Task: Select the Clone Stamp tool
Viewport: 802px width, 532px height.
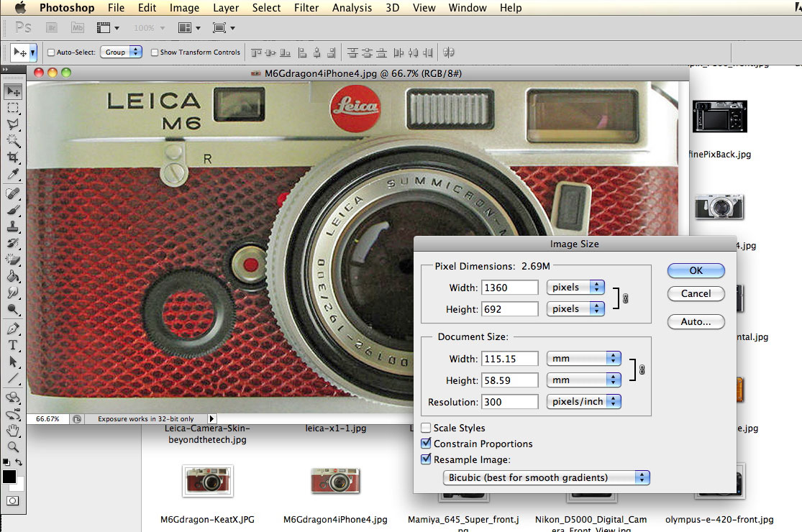Action: tap(13, 226)
